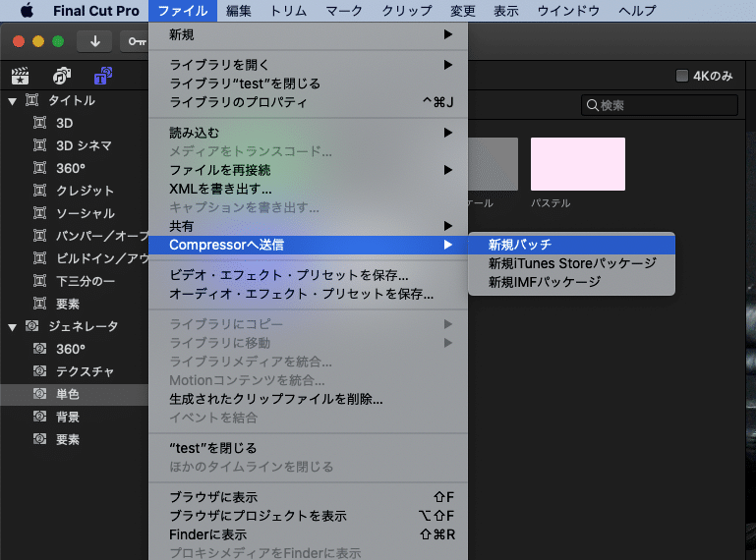Open the トリム menu

coord(288,11)
